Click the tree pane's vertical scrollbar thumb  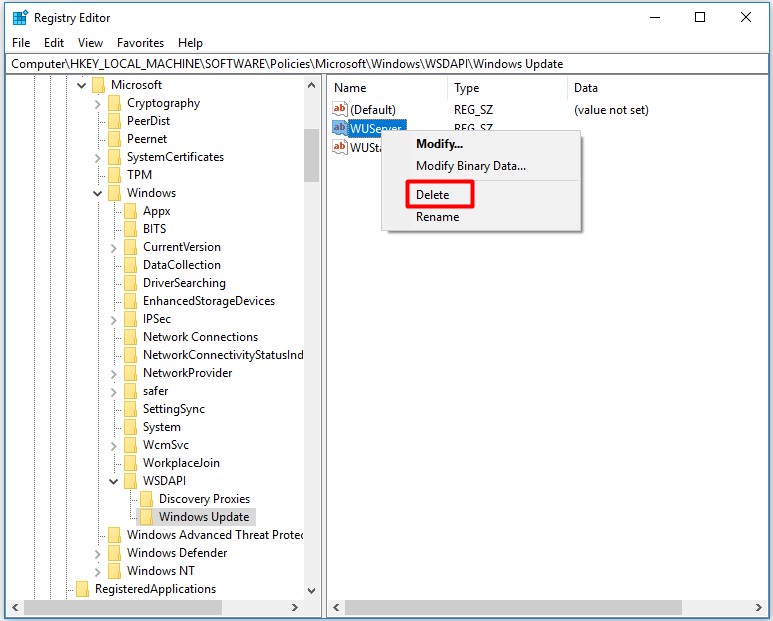[312, 155]
